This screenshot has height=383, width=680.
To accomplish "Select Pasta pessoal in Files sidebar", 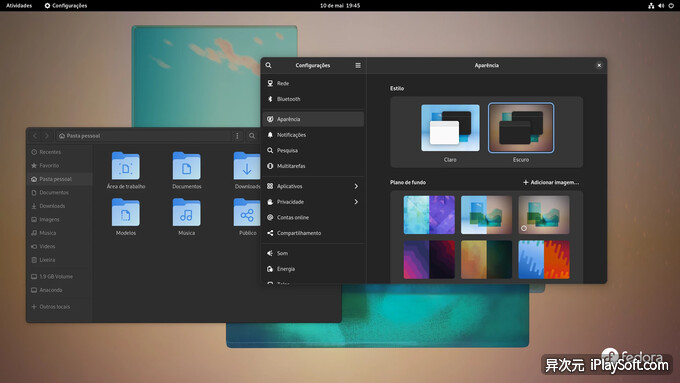I will pyautogui.click(x=59, y=179).
